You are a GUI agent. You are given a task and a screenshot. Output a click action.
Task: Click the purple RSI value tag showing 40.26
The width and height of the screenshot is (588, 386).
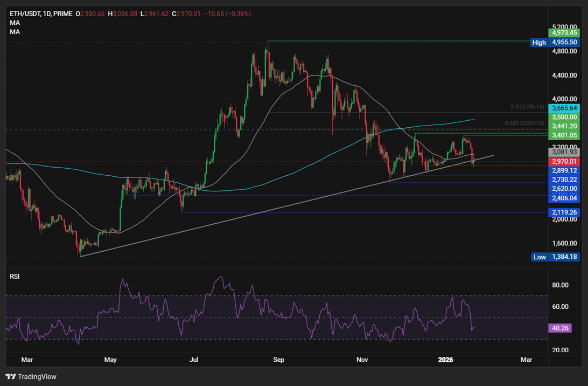pyautogui.click(x=560, y=328)
